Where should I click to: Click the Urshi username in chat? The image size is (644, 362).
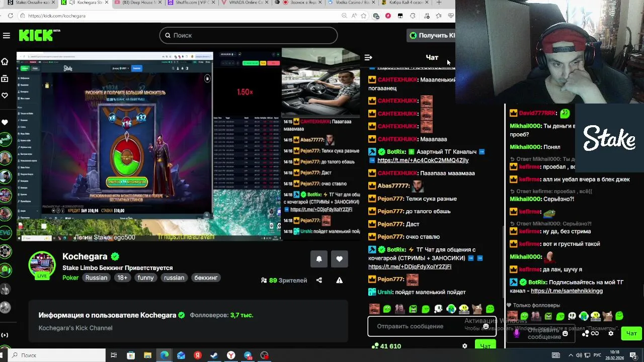(384, 292)
